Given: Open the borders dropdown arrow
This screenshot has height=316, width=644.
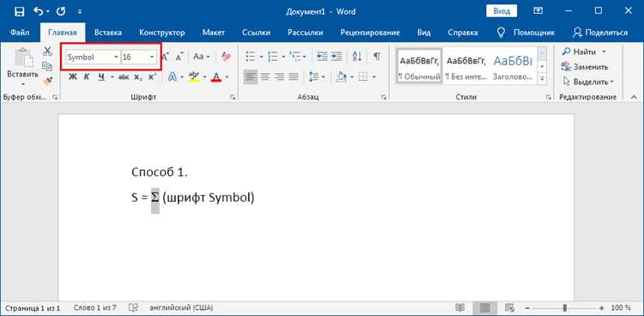Looking at the screenshot, I should 374,76.
